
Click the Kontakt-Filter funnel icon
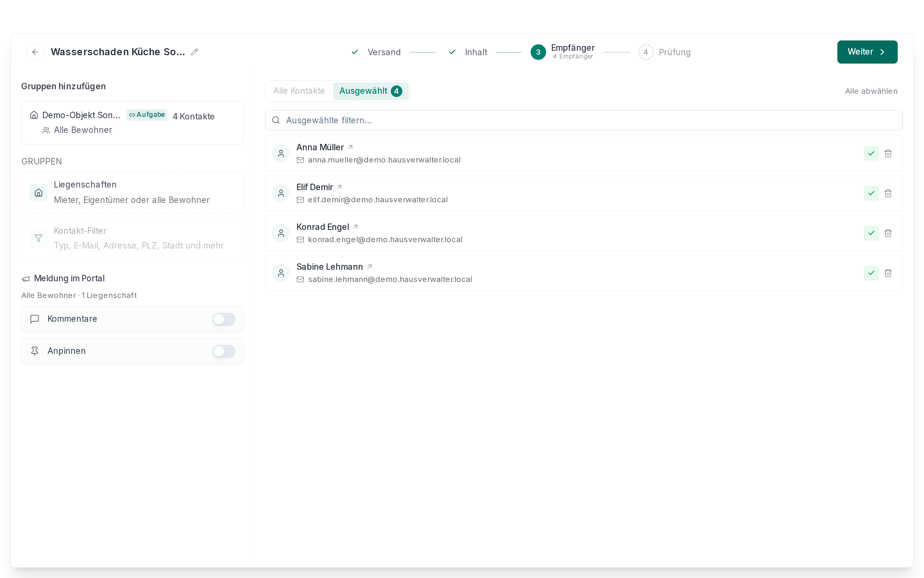(x=38, y=238)
